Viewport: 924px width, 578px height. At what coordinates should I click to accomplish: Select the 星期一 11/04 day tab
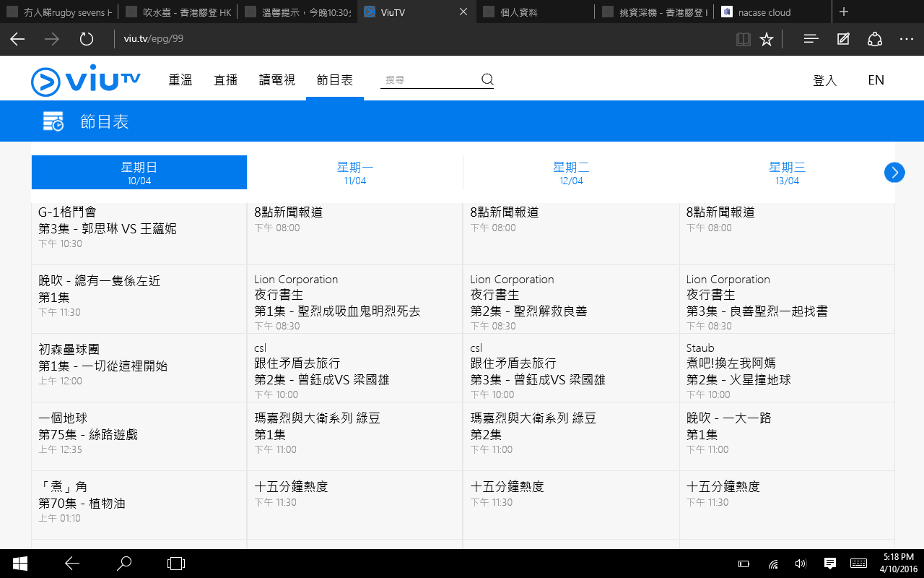[354, 173]
